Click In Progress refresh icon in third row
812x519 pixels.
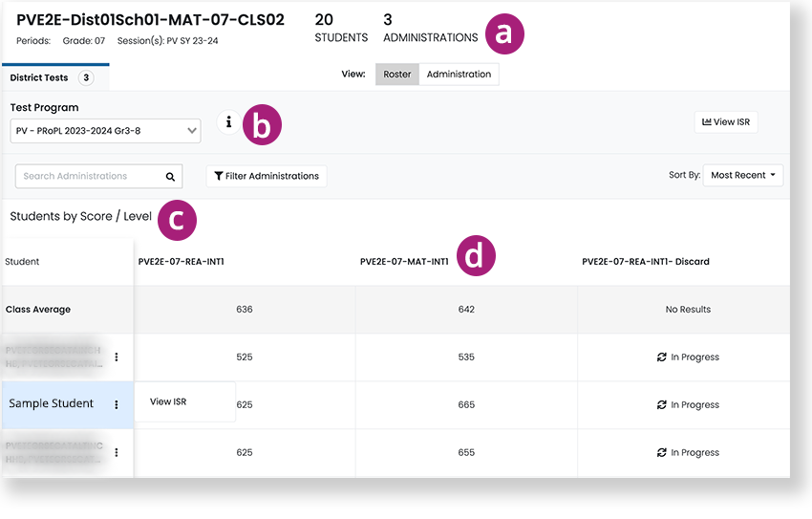(x=661, y=453)
